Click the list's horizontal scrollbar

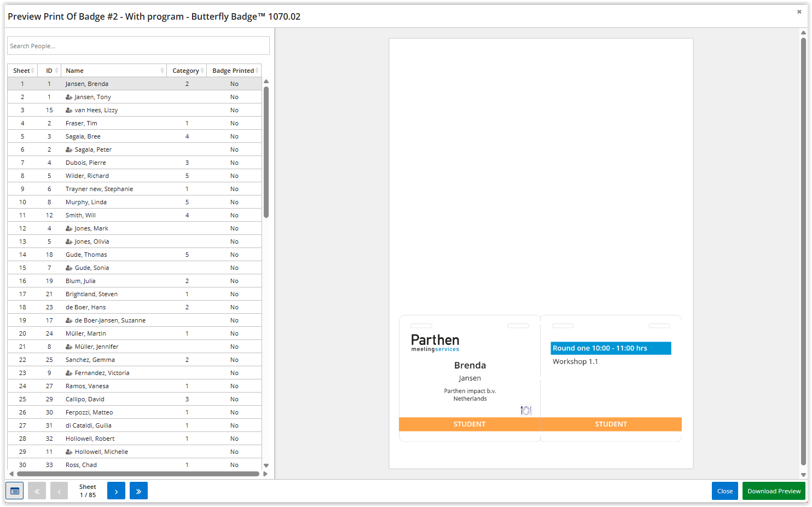coord(138,474)
